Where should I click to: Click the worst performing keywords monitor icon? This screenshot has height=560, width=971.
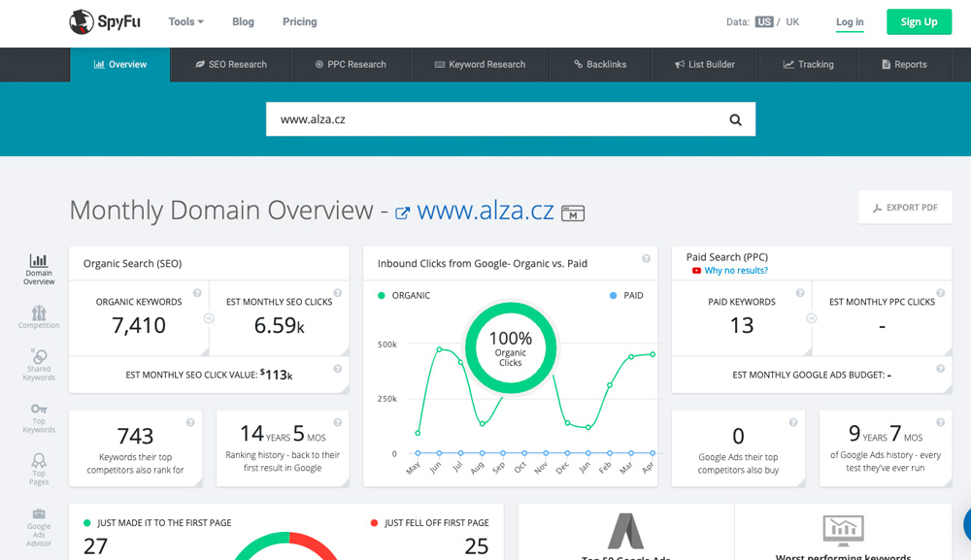coord(844,530)
